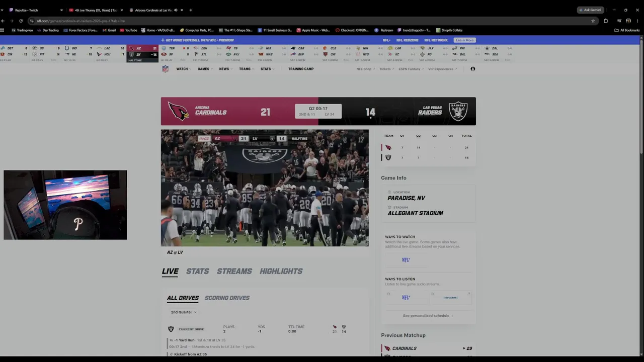
Task: Open the Shopify Collabs bookmark
Action: pyautogui.click(x=449, y=30)
